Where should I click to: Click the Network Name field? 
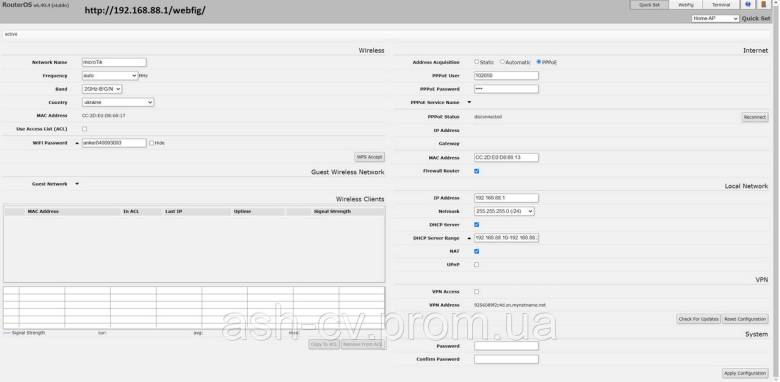[x=114, y=62]
